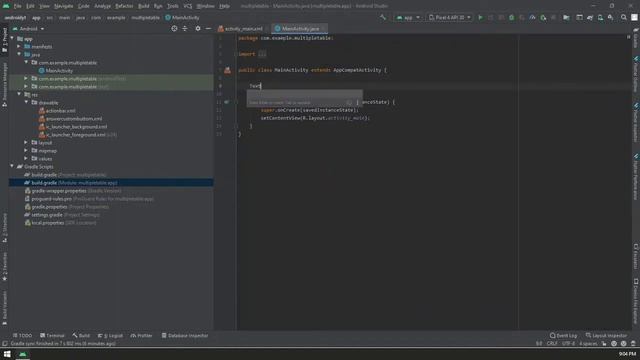Open the app run configuration dropdown
The height and width of the screenshot is (360, 640).
point(408,18)
